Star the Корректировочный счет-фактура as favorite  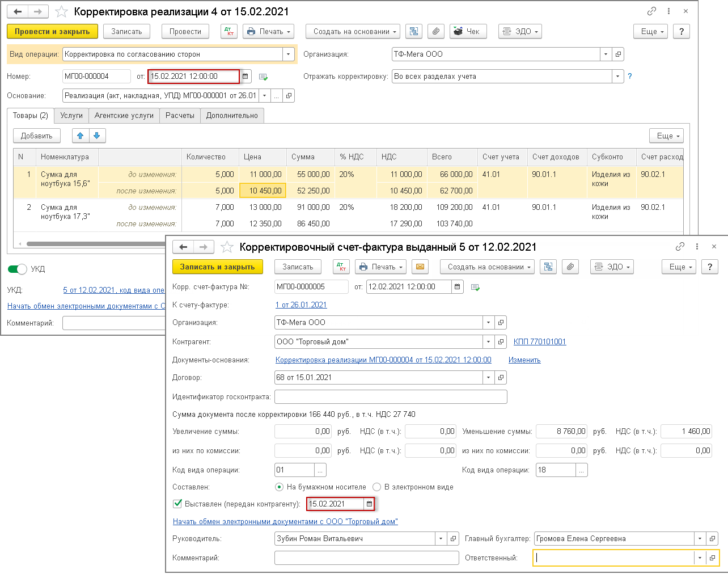227,247
